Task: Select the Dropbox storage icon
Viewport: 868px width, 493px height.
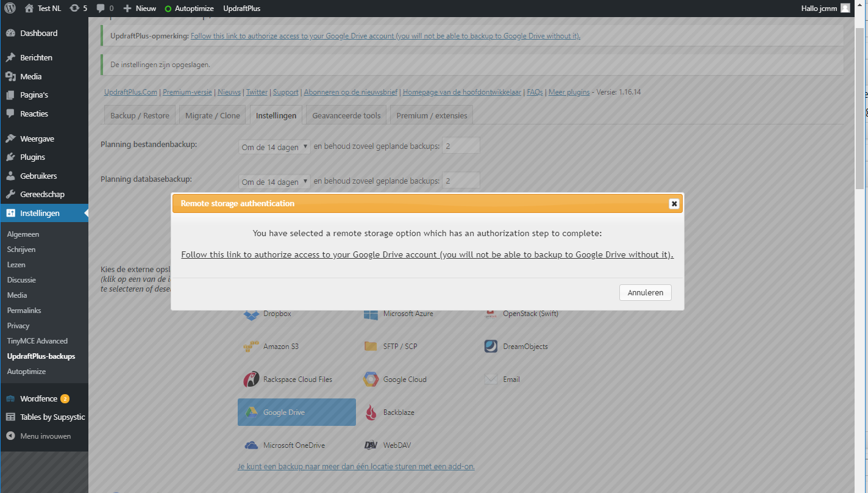Action: [x=251, y=314]
